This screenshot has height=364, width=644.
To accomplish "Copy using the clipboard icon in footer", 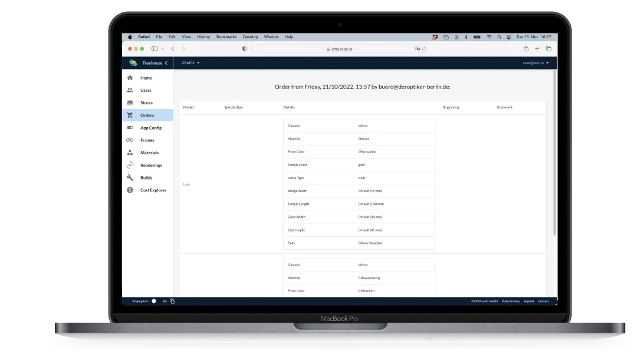I will (x=172, y=301).
